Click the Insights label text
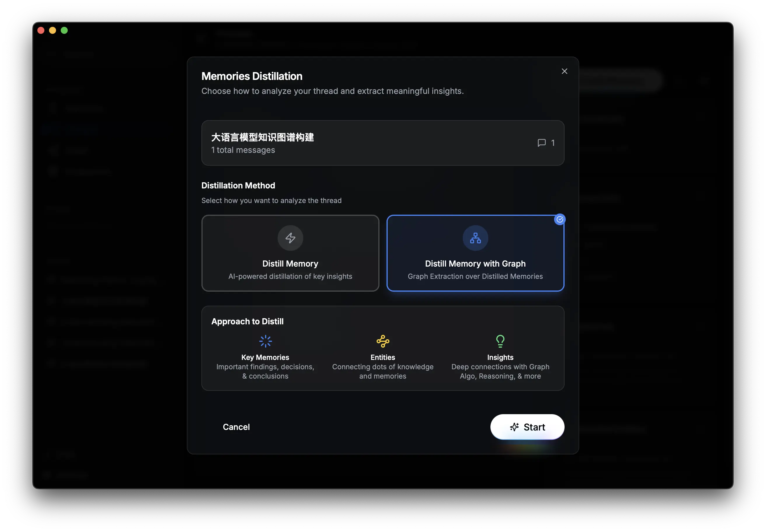 pyautogui.click(x=500, y=357)
